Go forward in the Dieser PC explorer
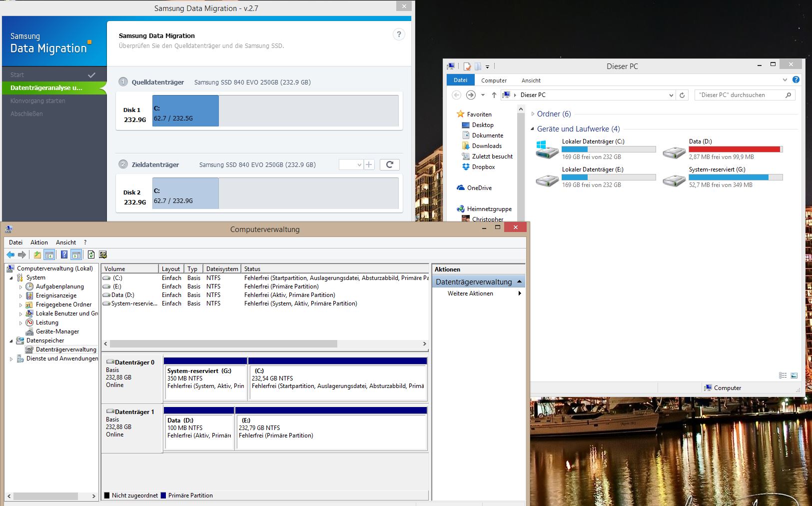 471,95
